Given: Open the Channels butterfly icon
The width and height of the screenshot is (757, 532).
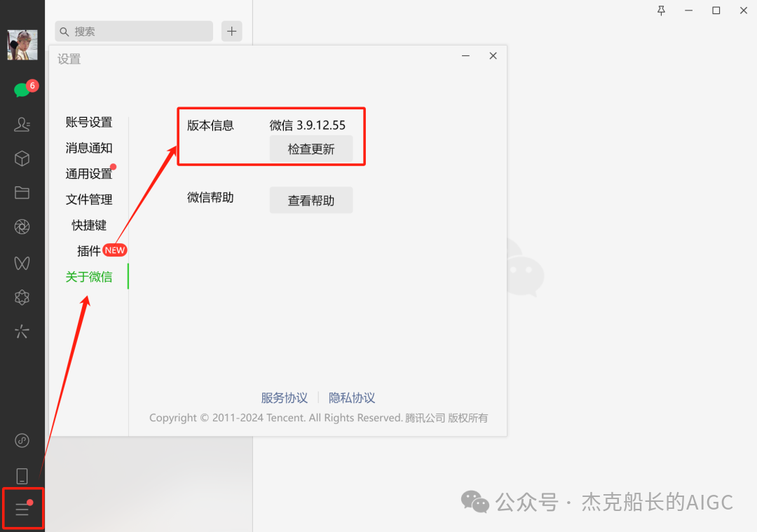Looking at the screenshot, I should [x=22, y=263].
